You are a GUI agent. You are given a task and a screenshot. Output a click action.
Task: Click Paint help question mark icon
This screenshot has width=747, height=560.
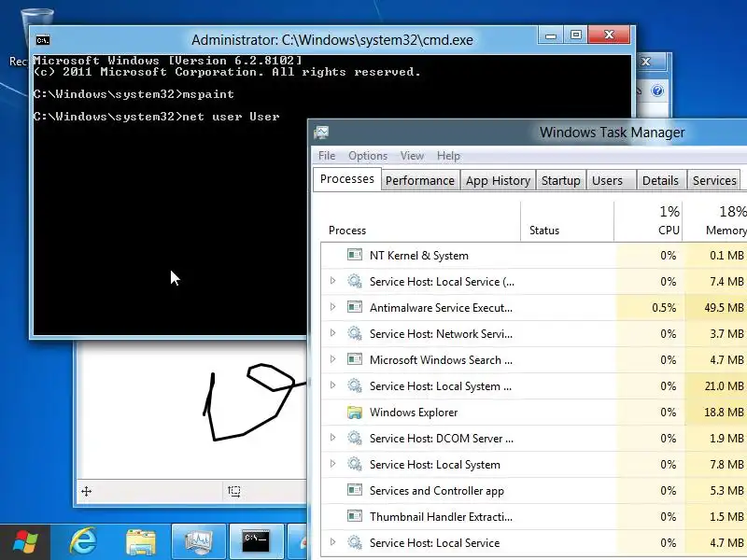coord(657,91)
